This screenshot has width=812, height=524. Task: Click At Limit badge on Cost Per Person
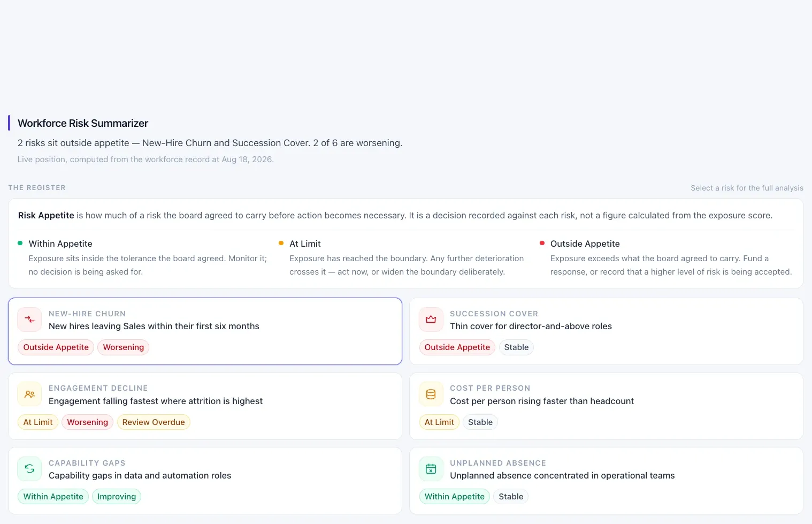click(x=439, y=422)
